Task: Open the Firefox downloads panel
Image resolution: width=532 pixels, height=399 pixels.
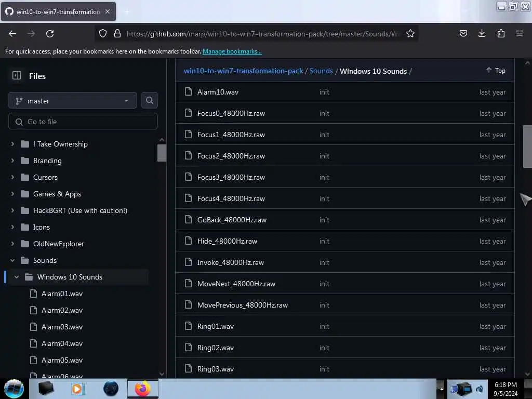Action: click(482, 33)
